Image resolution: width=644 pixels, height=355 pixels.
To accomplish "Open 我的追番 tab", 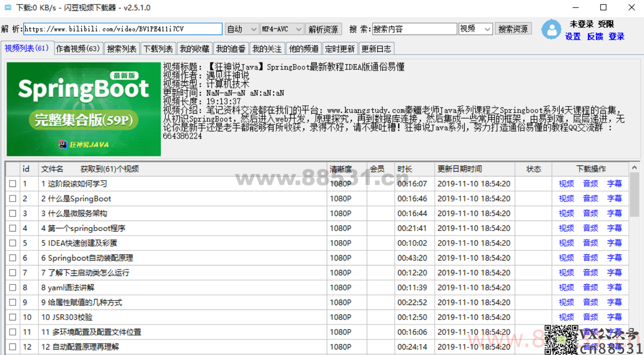I will [x=231, y=48].
